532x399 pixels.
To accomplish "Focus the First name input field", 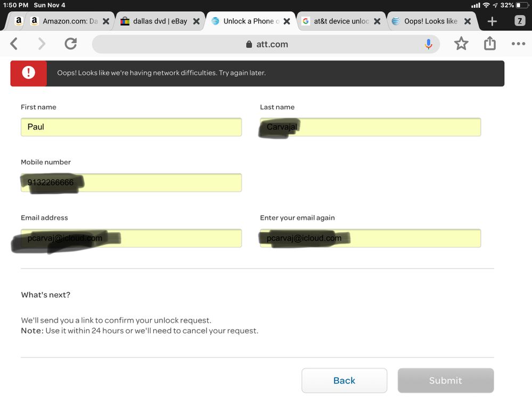I will tap(131, 127).
